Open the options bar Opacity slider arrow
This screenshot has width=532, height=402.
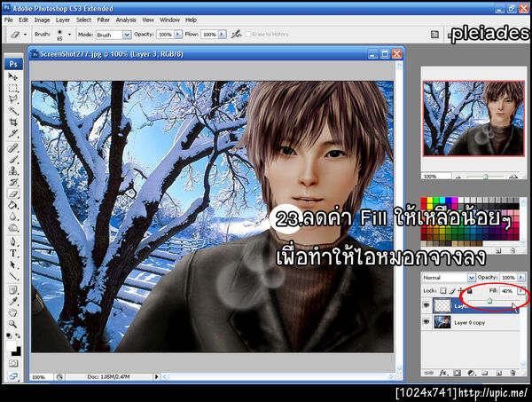coord(178,35)
